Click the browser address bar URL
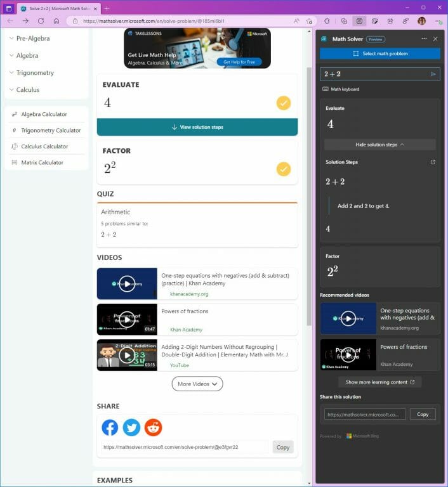Screen dimensions: 448x487 [154, 21]
